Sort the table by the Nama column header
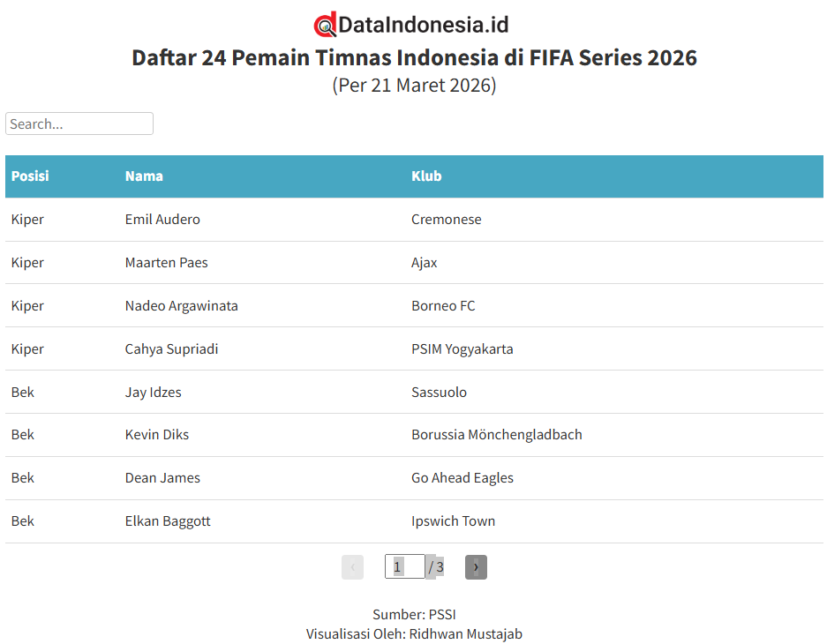Image resolution: width=827 pixels, height=644 pixels. point(144,176)
